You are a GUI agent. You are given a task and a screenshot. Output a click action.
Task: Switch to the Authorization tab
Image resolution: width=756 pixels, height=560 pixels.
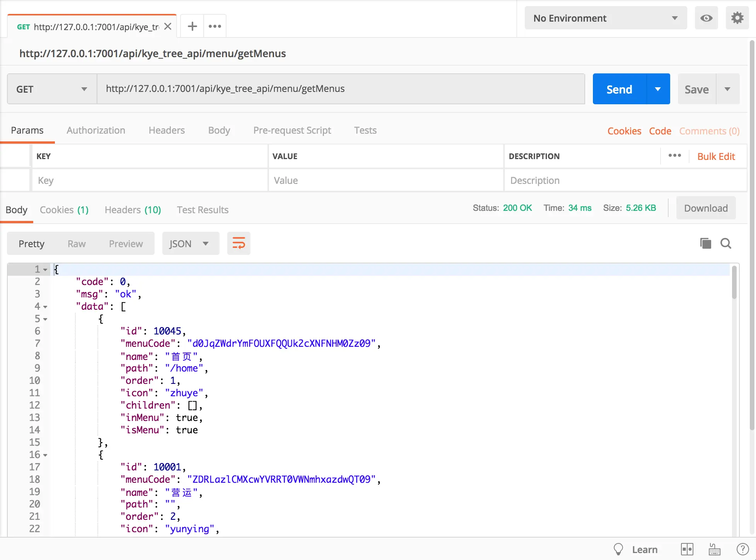(x=96, y=131)
